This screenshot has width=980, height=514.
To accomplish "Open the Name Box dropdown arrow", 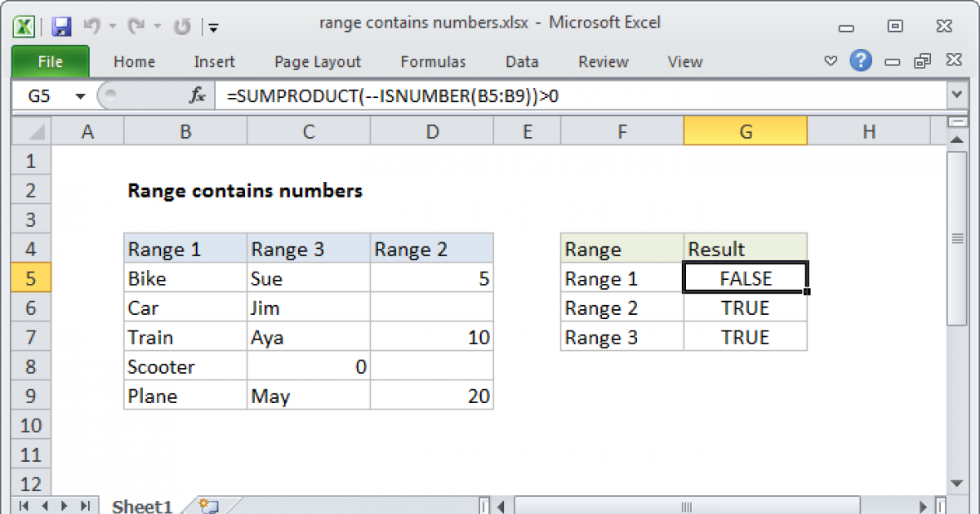I will pos(80,95).
